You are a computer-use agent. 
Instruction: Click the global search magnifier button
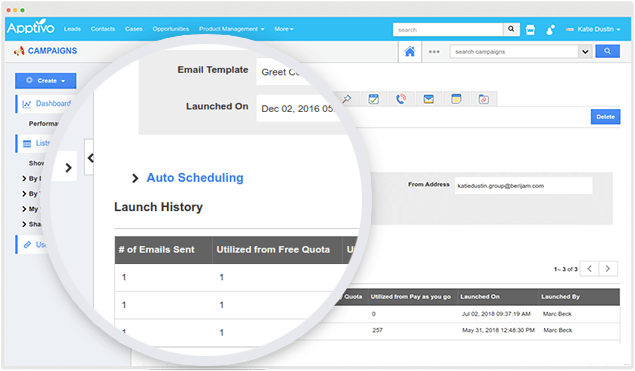tap(511, 29)
